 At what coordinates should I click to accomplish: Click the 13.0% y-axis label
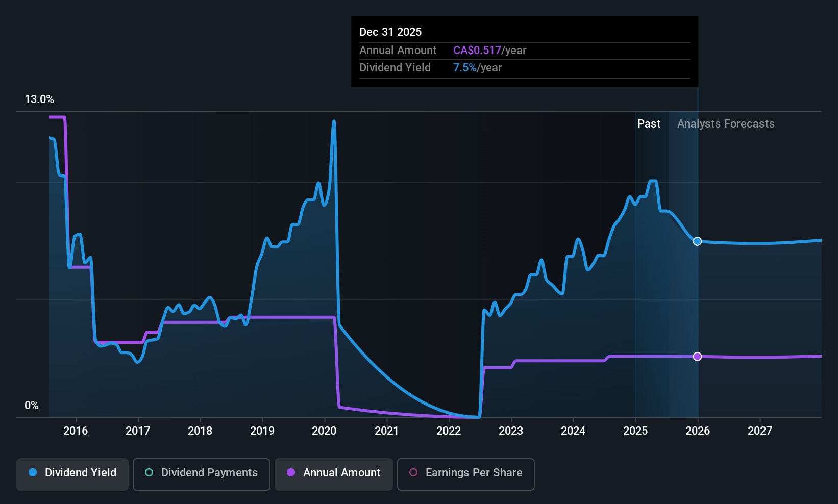pyautogui.click(x=39, y=99)
